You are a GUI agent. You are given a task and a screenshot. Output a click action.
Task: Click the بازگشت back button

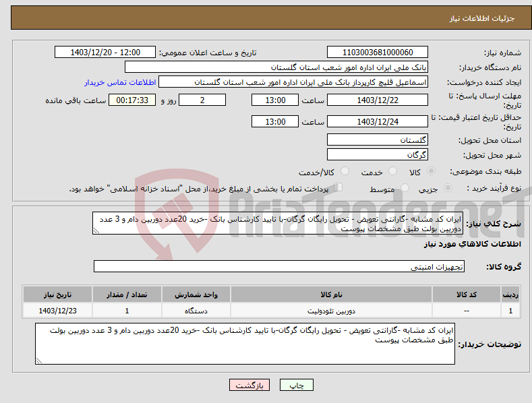click(249, 385)
